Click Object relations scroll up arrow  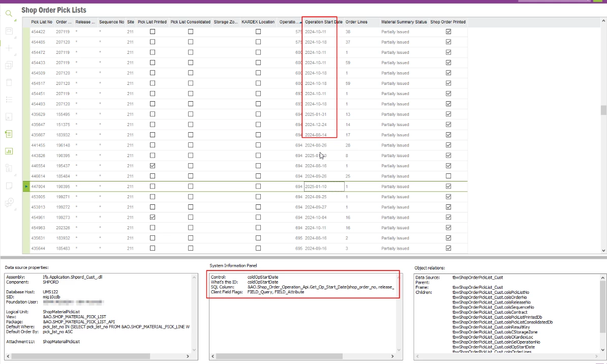point(603,278)
